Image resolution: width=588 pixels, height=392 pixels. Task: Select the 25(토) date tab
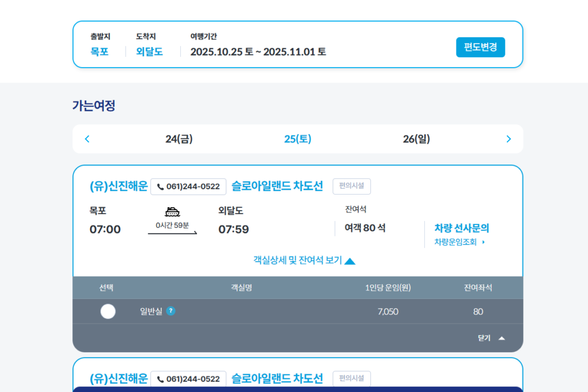click(298, 139)
